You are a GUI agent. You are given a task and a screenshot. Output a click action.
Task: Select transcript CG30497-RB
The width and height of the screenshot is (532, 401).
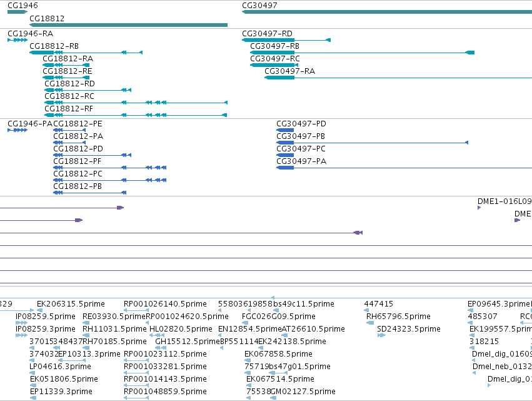coord(274,46)
